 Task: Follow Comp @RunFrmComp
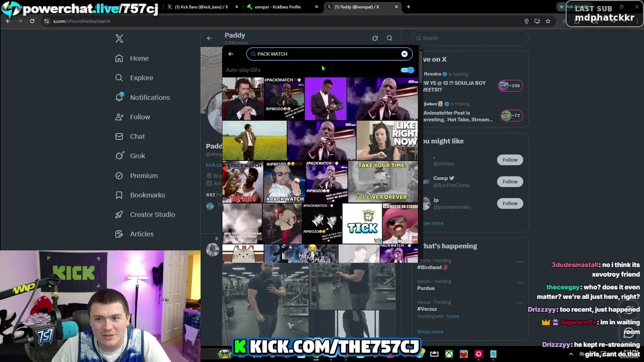click(x=510, y=182)
